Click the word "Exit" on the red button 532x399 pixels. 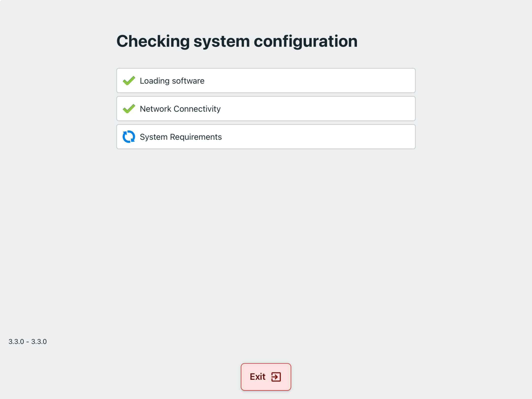click(258, 377)
